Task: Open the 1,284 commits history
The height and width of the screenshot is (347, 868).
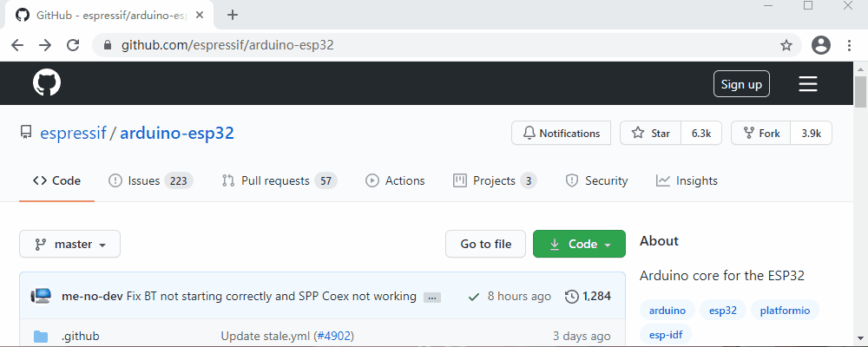Action: click(x=588, y=297)
